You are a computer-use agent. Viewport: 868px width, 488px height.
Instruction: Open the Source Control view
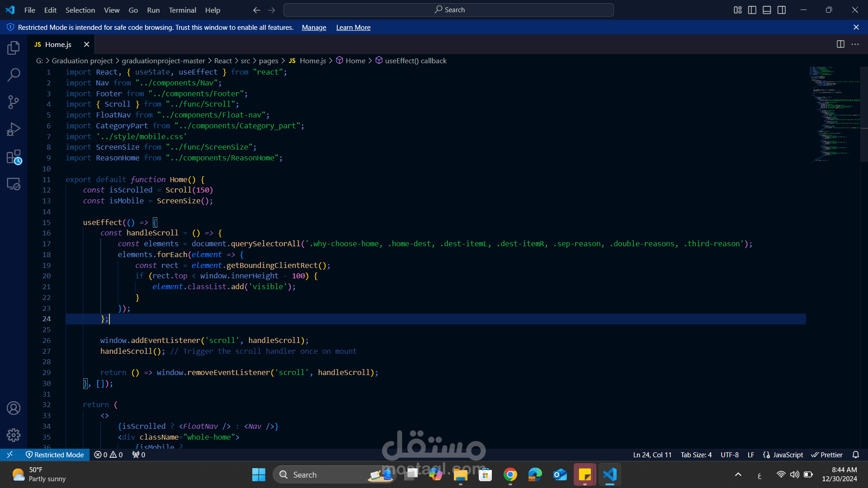pyautogui.click(x=14, y=102)
